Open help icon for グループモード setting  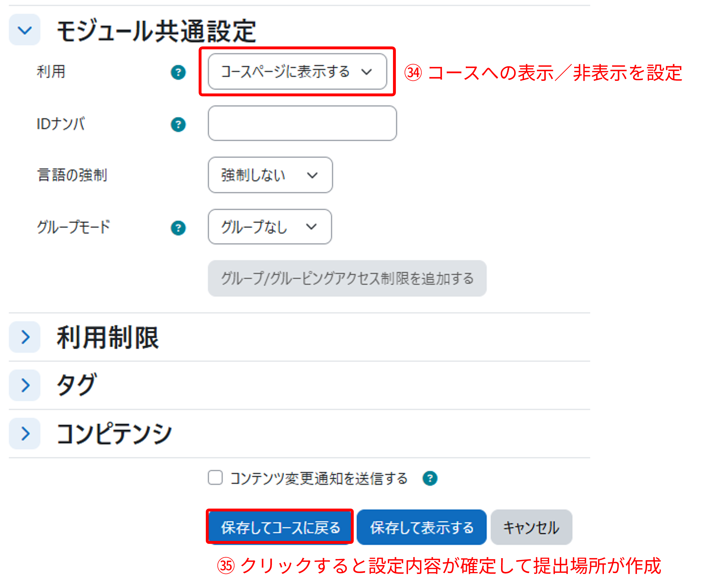coord(178,228)
